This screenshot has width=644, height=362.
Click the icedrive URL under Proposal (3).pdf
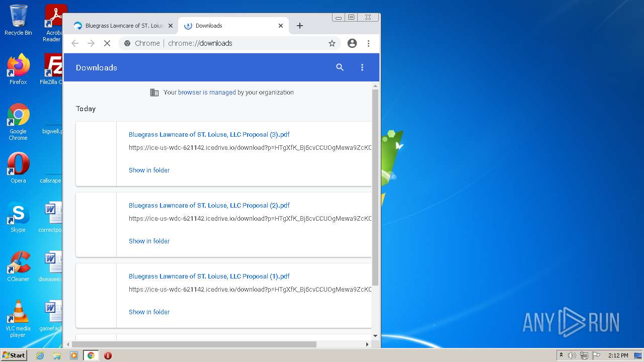pos(250,148)
